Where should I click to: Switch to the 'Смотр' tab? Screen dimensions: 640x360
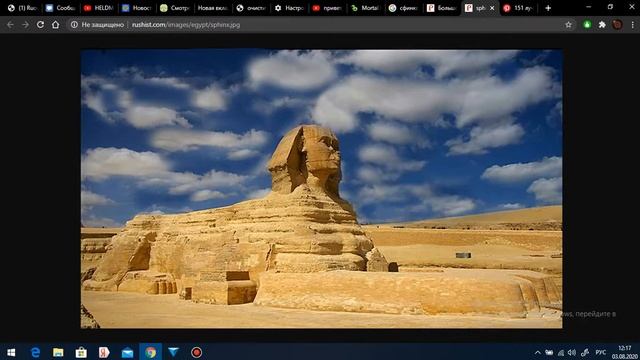click(x=174, y=8)
